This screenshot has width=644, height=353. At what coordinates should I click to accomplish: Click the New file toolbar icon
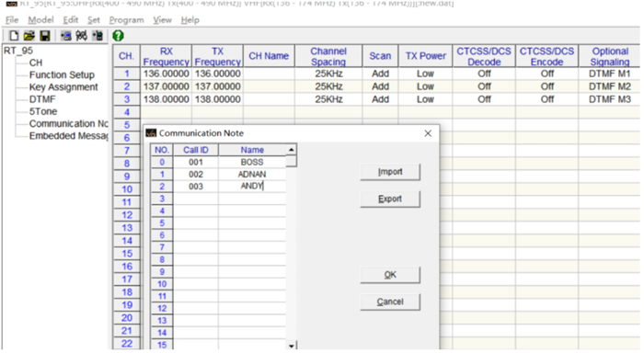coord(14,36)
